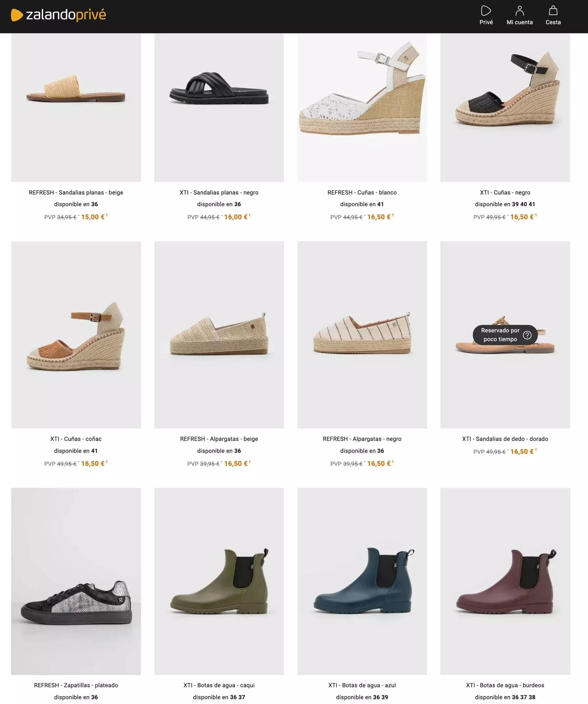
Task: Click XTI - Botas de agua - caqui title
Action: (219, 685)
